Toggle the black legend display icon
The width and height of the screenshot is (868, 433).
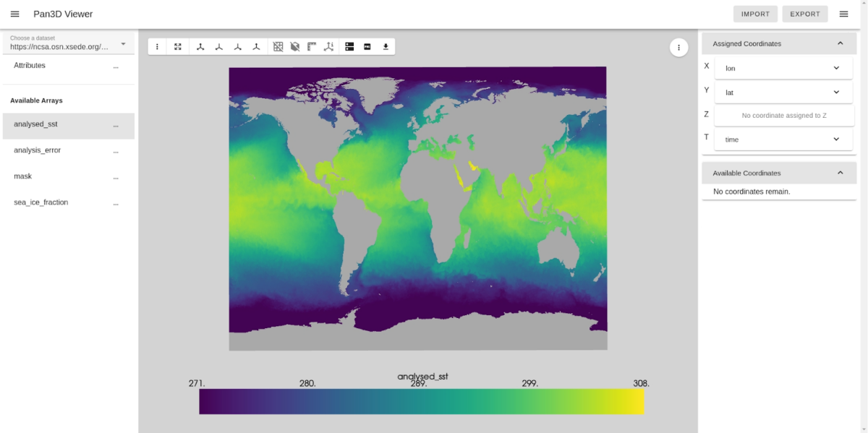(349, 46)
